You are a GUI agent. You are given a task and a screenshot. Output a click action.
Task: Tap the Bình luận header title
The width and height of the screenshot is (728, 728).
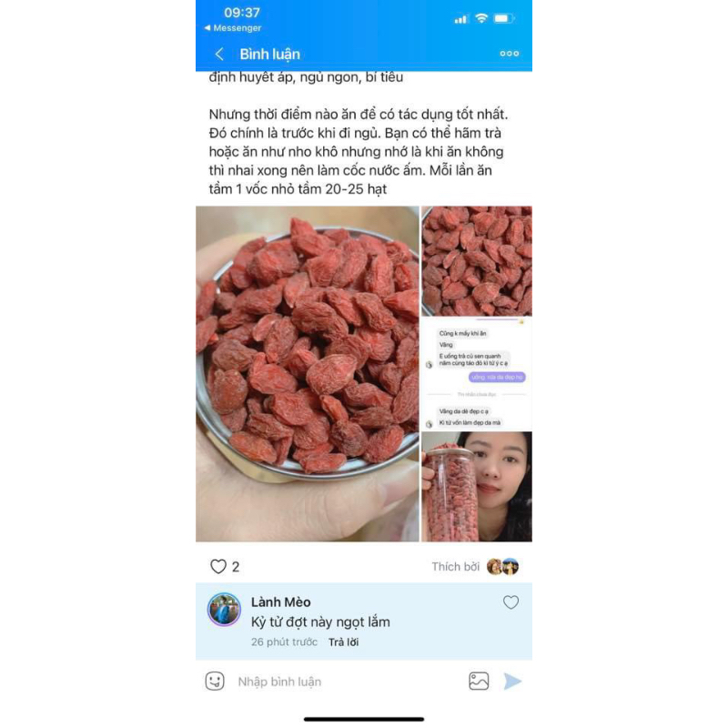click(x=269, y=55)
